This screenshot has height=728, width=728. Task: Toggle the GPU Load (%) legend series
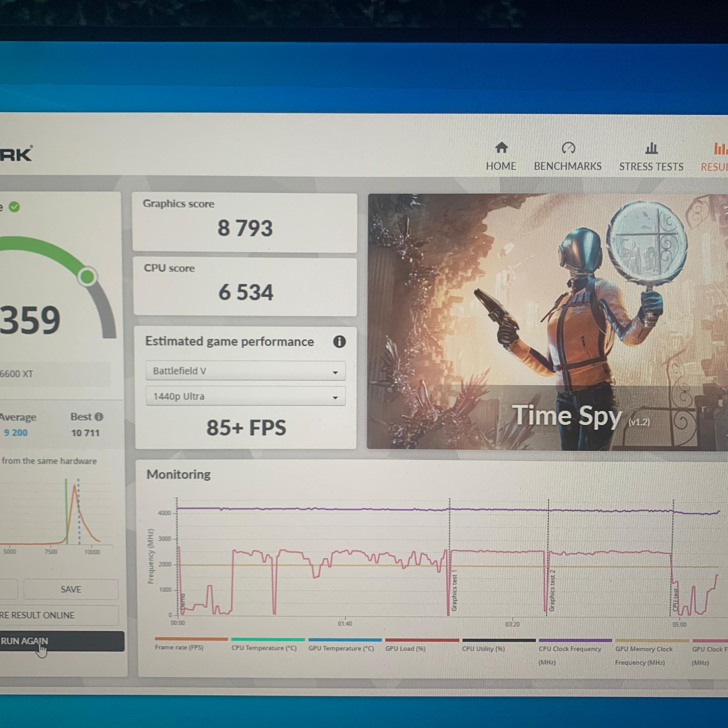422,645
